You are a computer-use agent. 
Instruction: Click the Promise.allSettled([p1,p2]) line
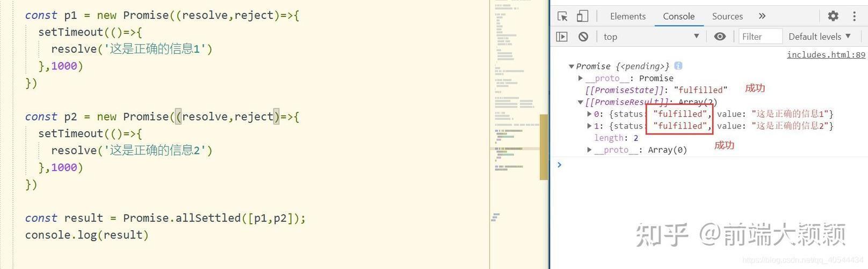pos(165,218)
